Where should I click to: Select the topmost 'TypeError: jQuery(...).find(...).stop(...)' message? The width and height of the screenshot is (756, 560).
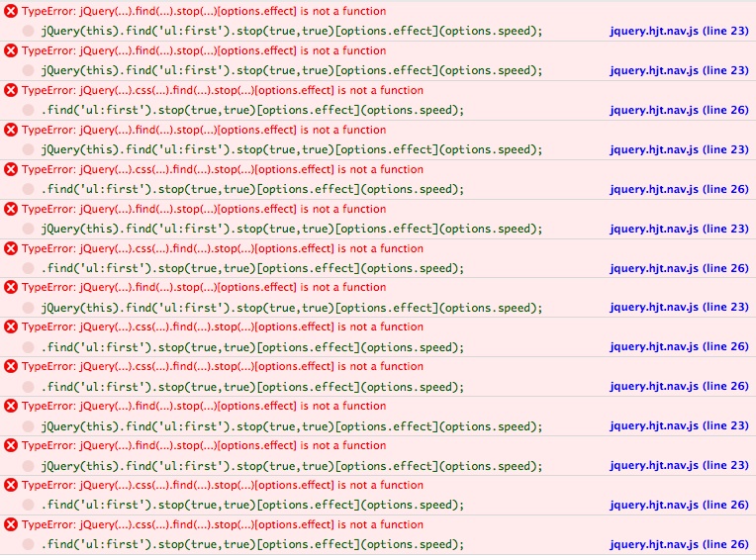(x=204, y=11)
